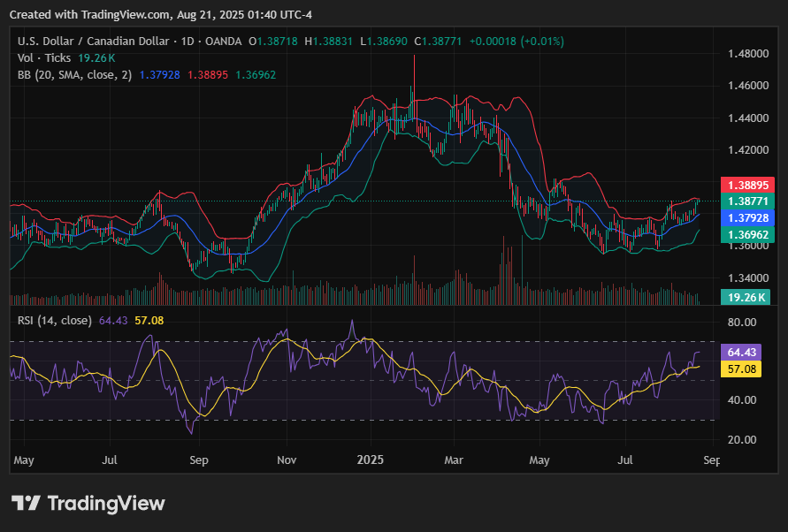Click the 1.44000 price axis label
Image resolution: width=788 pixels, height=532 pixels.
coord(748,118)
